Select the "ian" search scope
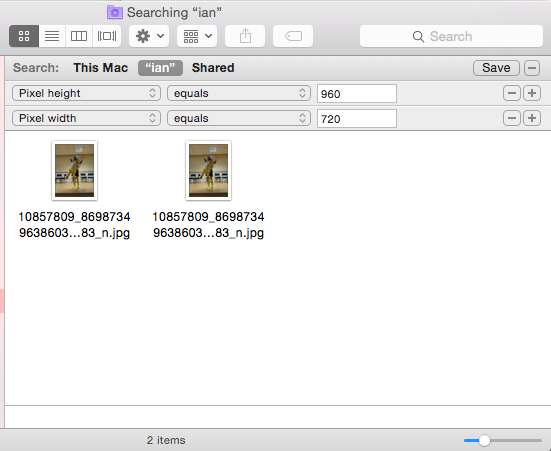551x451 pixels. 160,67
